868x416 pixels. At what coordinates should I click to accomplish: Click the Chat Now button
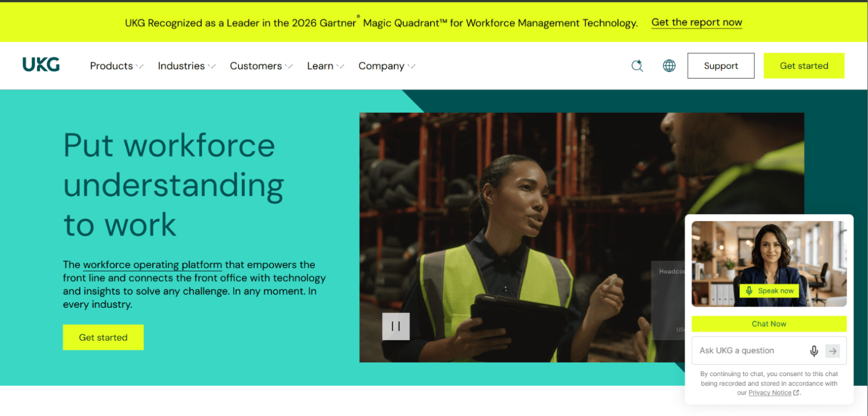[769, 324]
